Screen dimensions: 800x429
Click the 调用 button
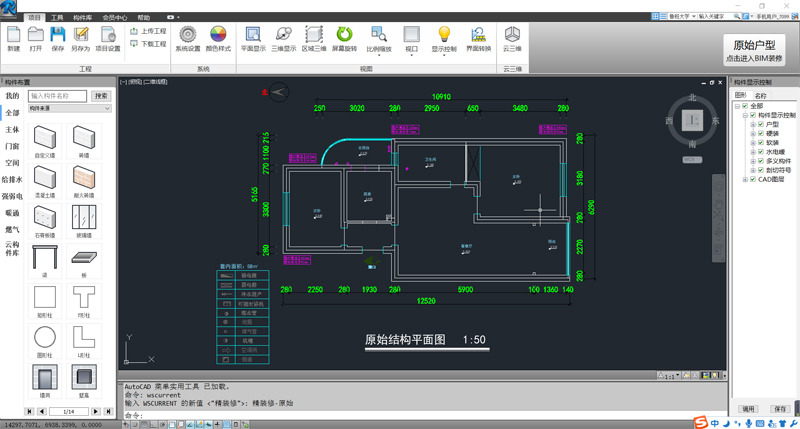(748, 409)
